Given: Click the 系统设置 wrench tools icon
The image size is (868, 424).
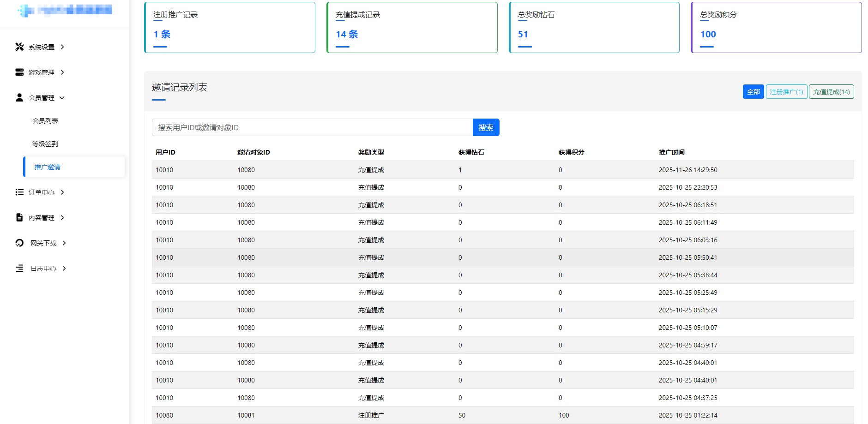Looking at the screenshot, I should click(19, 47).
